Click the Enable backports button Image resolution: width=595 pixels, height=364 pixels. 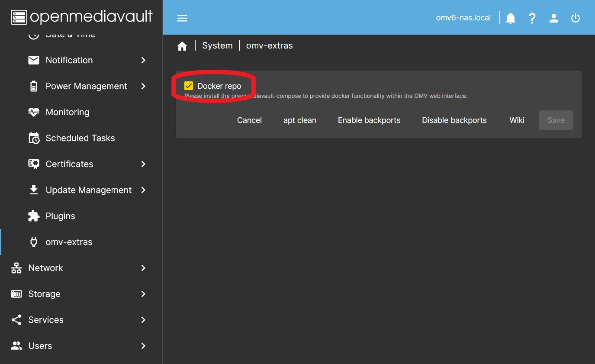(x=369, y=120)
